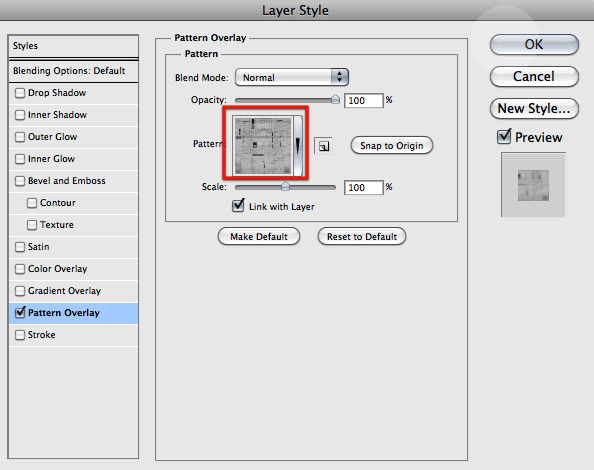Click the Make Default button
This screenshot has height=470, width=594.
(x=259, y=236)
